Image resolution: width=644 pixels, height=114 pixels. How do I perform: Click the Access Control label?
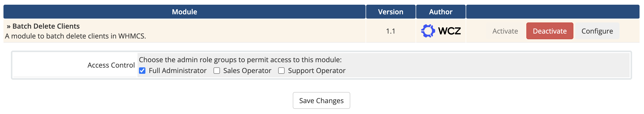[111, 65]
